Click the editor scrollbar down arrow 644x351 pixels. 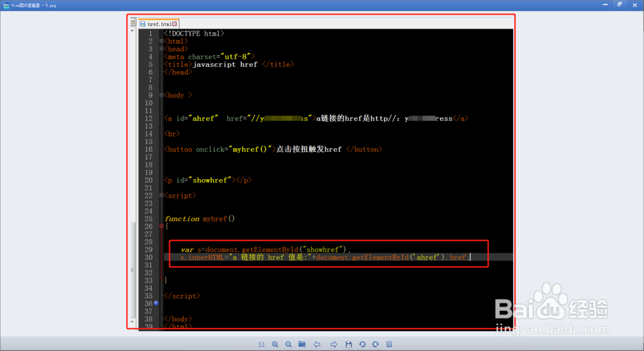point(132,322)
